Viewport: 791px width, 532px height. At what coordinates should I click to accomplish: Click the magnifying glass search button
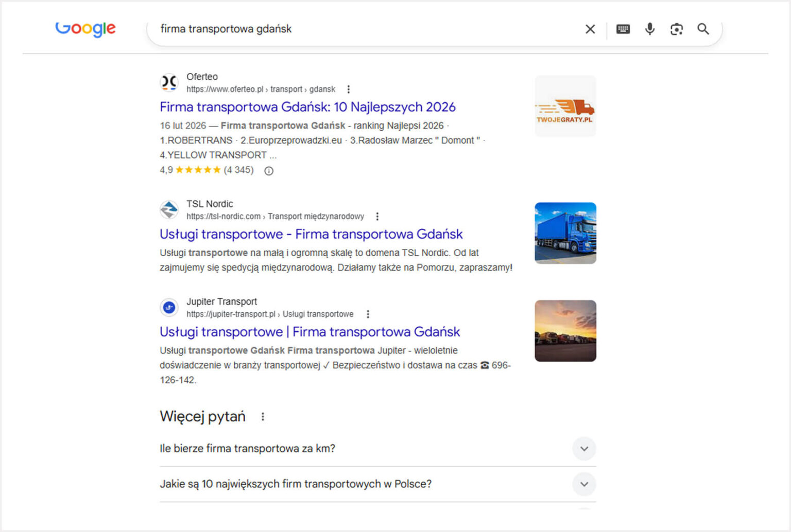tap(703, 29)
